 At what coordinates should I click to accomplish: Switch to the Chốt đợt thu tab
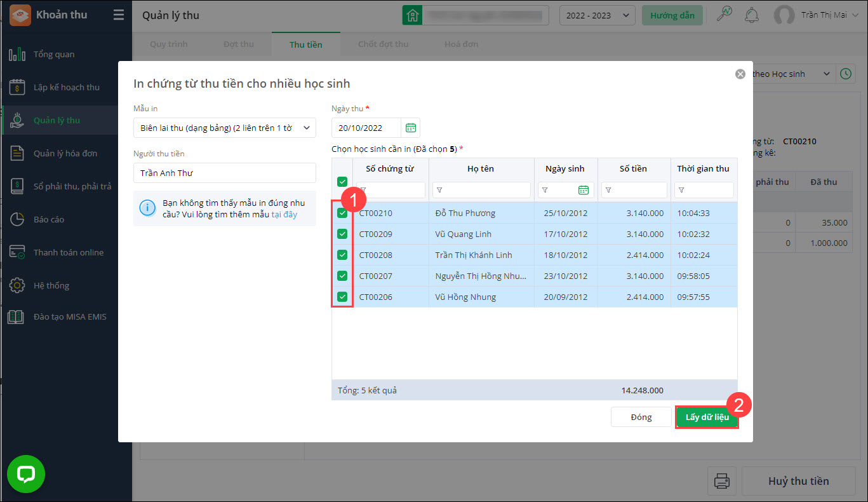point(384,44)
